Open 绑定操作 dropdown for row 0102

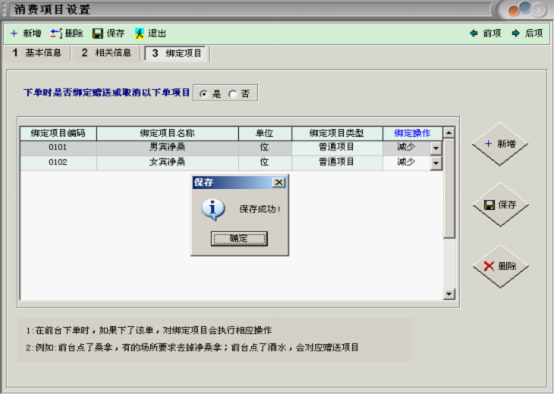pos(436,163)
